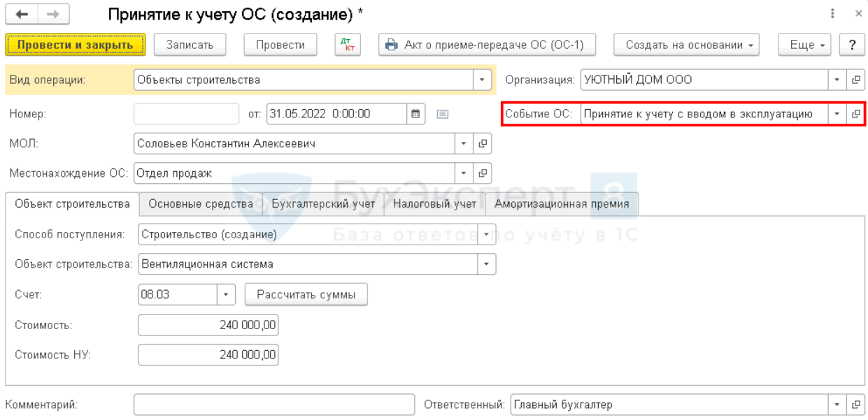Click Провести button
Screen dimensions: 868x420
click(x=280, y=45)
